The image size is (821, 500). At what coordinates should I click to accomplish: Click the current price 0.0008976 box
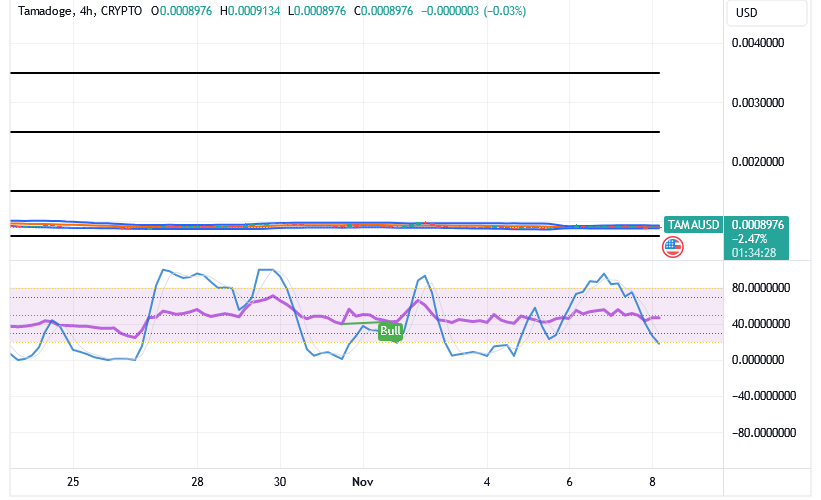[x=757, y=225]
